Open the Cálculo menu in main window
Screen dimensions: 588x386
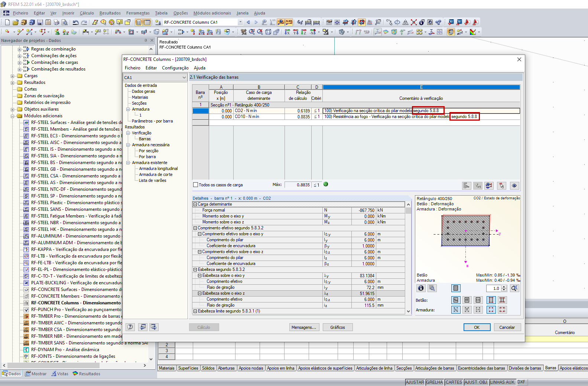click(x=87, y=13)
